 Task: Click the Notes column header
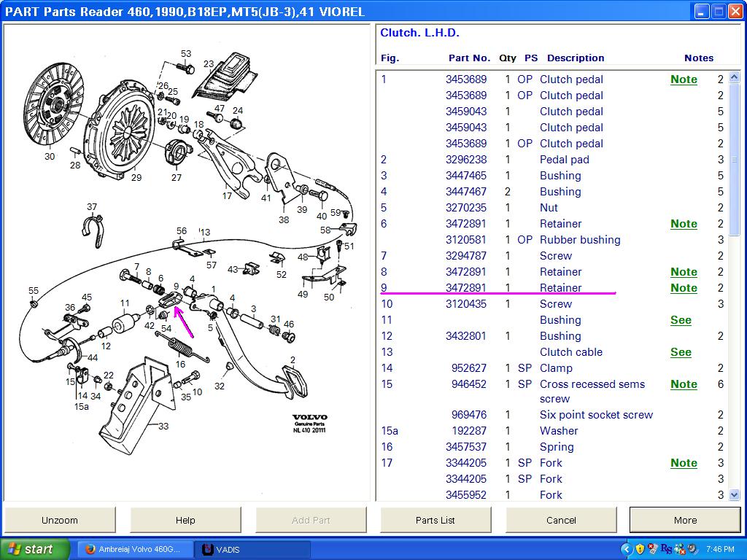699,58
